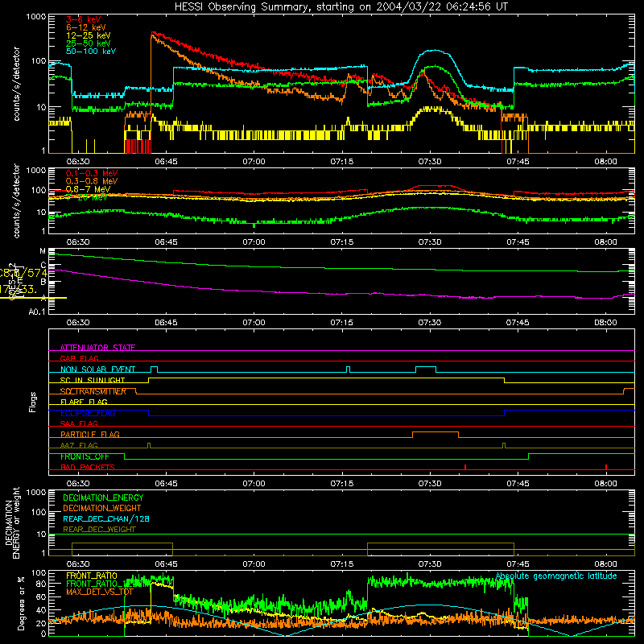Click the REAR_DEC_CHAN/128 legend label
This screenshot has width=644, height=644.
(106, 519)
